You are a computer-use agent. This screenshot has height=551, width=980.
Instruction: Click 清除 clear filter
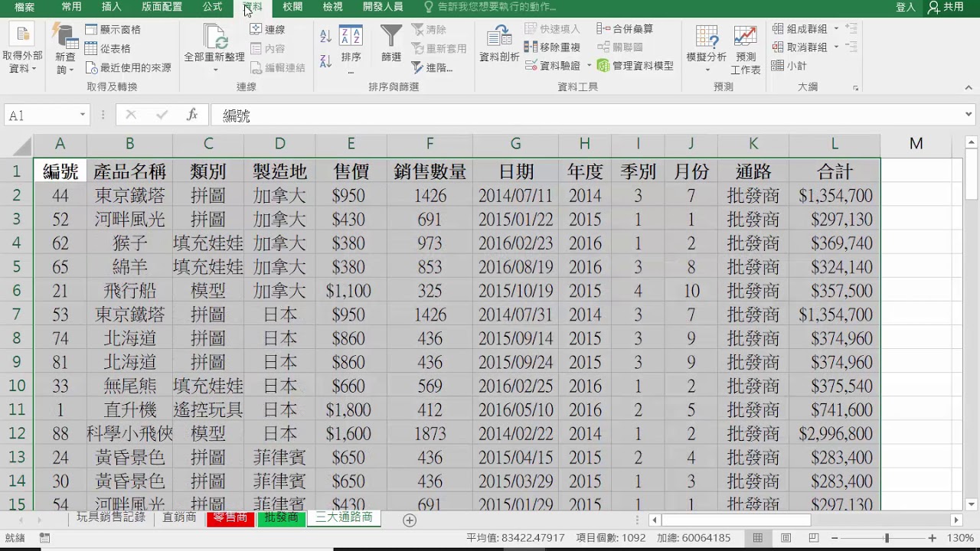click(x=429, y=29)
